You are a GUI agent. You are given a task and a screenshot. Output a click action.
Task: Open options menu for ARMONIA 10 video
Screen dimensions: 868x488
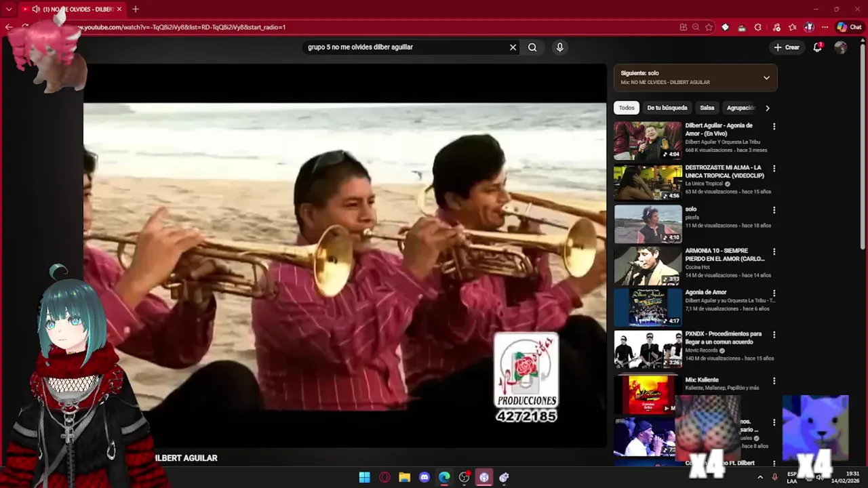tap(774, 252)
